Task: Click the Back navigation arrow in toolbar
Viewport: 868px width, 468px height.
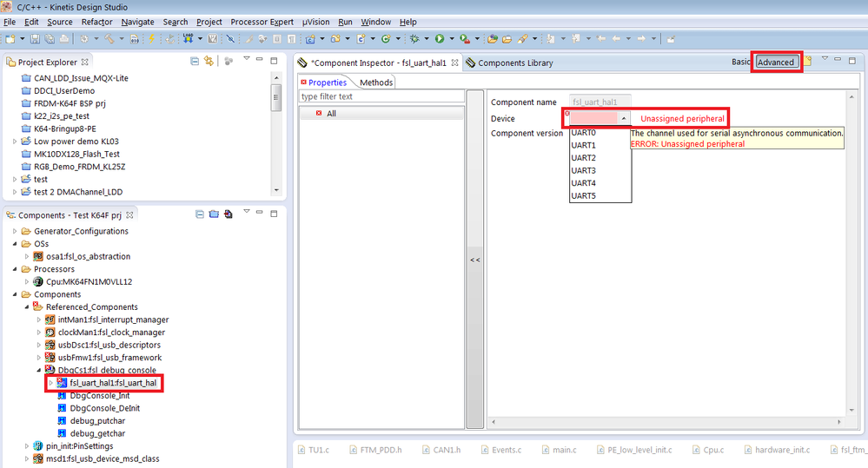Action: (615, 39)
